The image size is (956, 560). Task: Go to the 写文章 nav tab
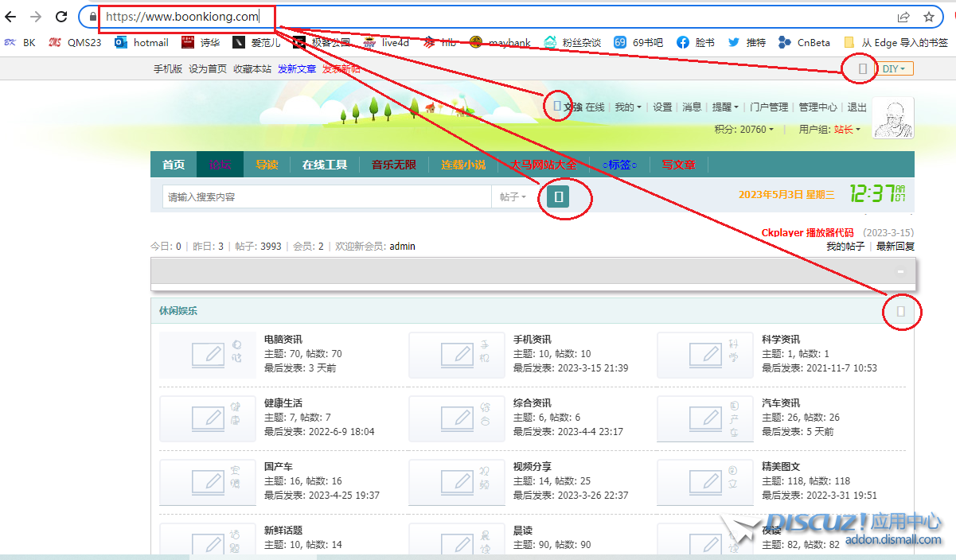[x=678, y=165]
